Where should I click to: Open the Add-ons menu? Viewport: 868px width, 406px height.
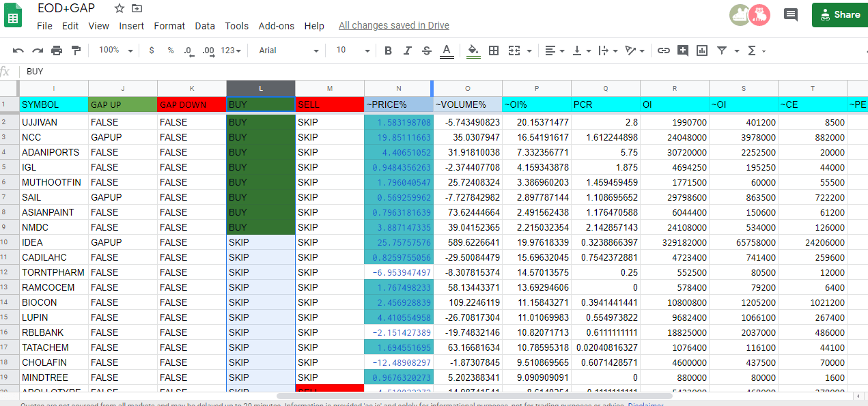click(x=277, y=26)
